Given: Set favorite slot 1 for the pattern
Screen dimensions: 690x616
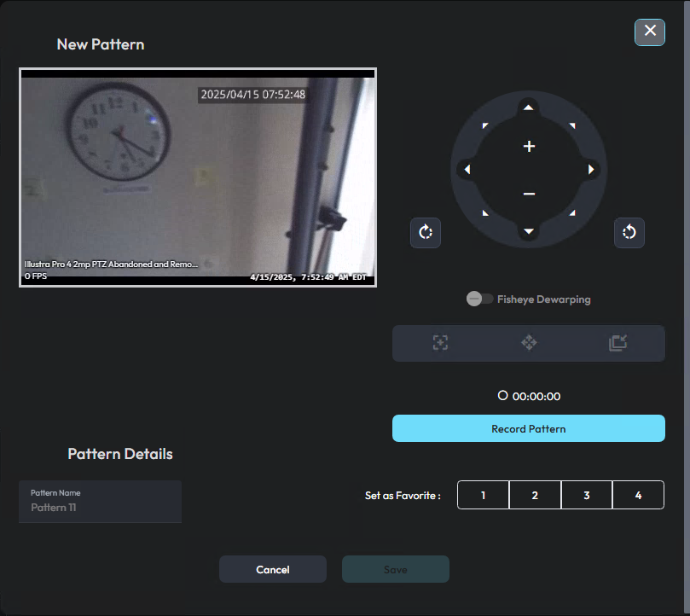Looking at the screenshot, I should [x=483, y=495].
